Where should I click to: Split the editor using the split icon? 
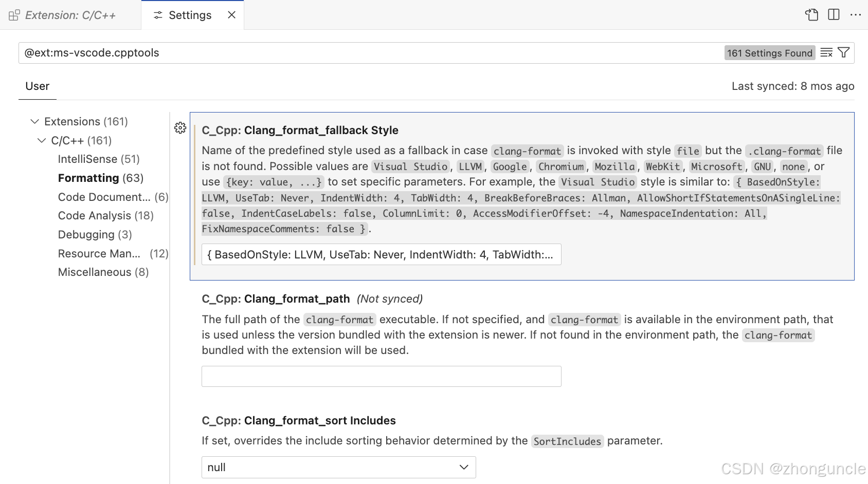[x=833, y=15]
